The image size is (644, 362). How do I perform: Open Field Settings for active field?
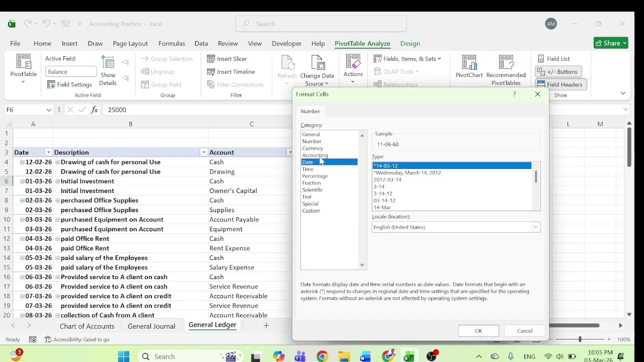coord(69,84)
